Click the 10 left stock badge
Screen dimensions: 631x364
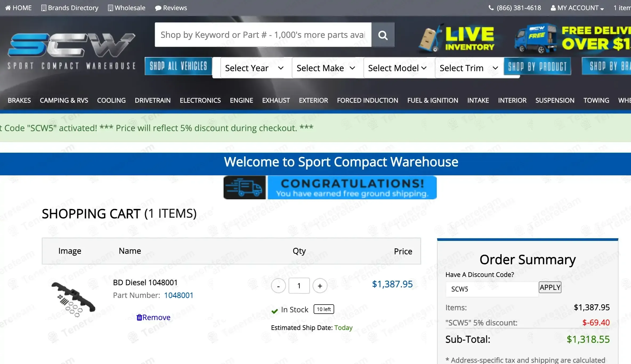[324, 309]
